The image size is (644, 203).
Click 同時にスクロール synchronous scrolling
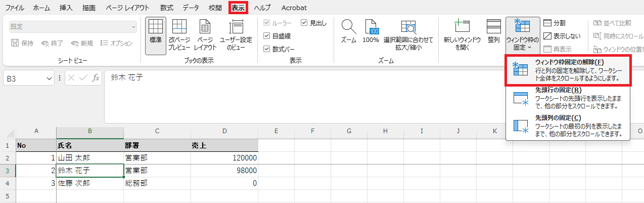pos(618,36)
